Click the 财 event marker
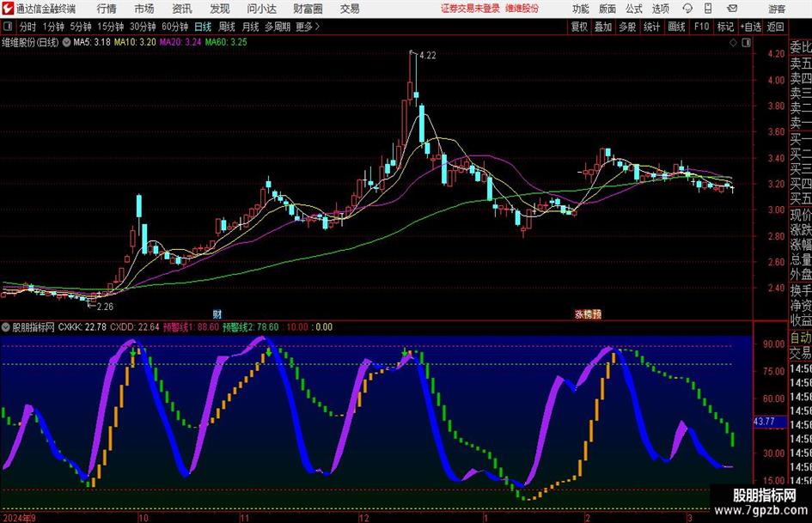The width and height of the screenshot is (812, 523). [217, 314]
